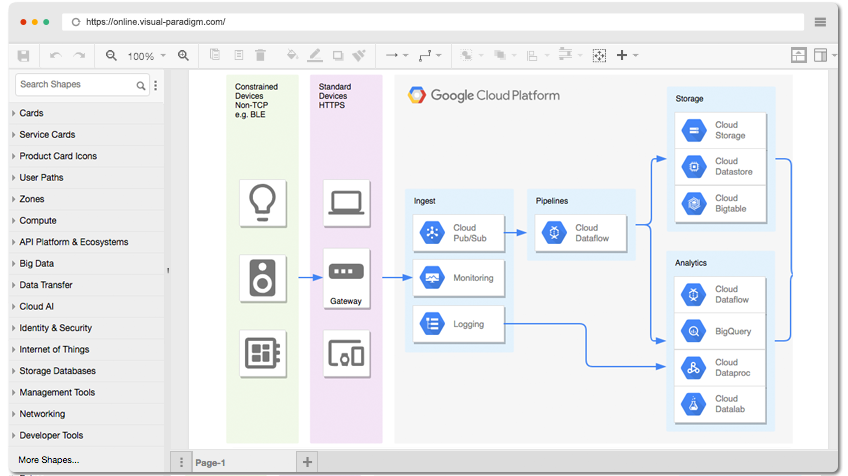848x476 pixels.
Task: Select the laptop device shape
Action: click(347, 203)
